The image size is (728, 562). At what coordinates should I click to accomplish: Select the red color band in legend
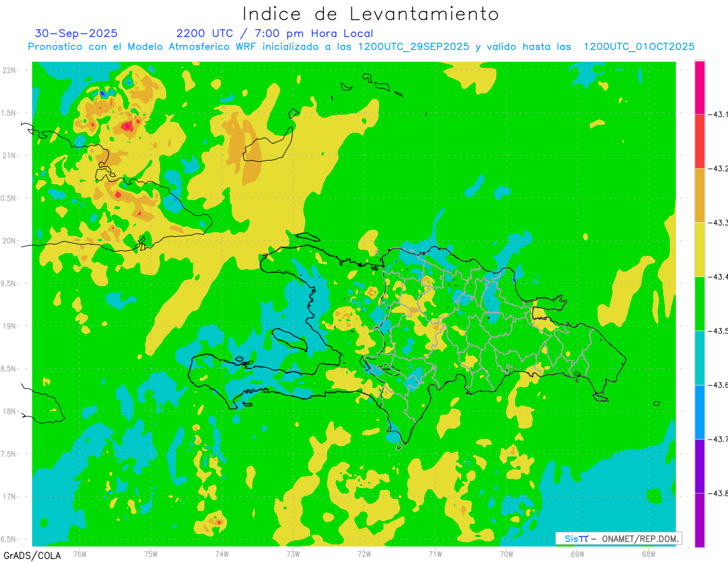coord(699,141)
